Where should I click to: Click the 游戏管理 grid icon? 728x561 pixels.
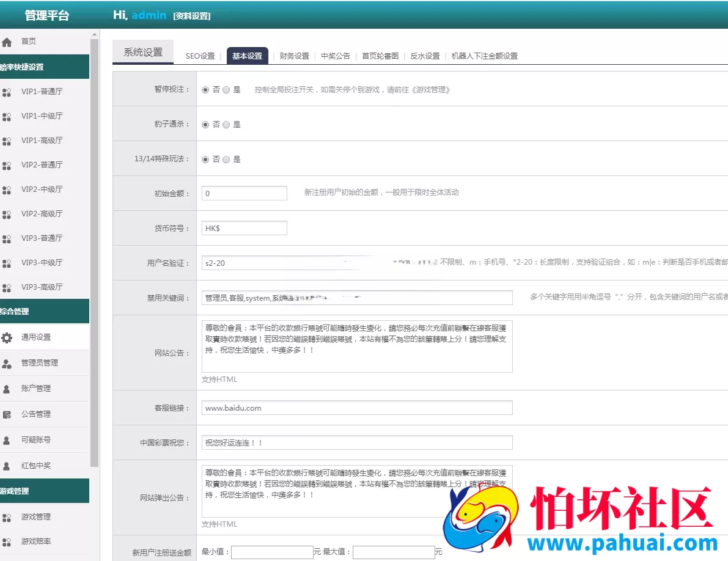(7, 518)
